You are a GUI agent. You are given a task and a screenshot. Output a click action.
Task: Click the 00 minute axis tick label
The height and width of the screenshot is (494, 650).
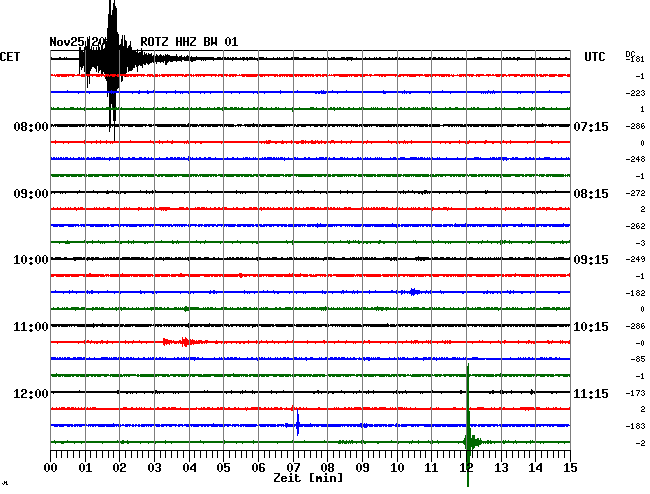pyautogui.click(x=51, y=467)
